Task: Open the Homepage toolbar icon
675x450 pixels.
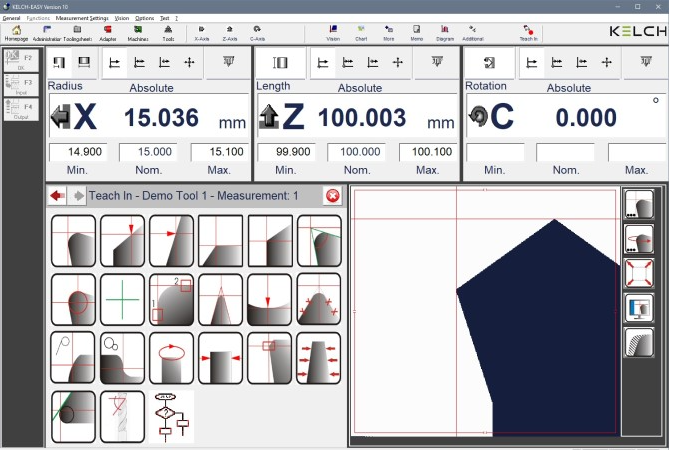Action: coord(16,33)
